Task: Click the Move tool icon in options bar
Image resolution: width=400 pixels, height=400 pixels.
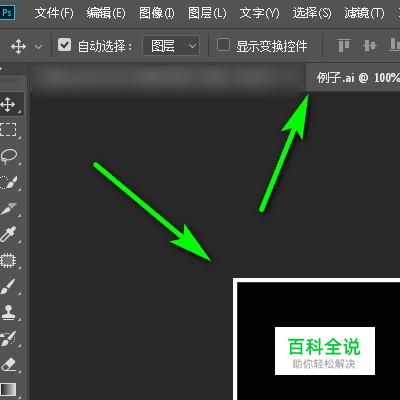Action: pyautogui.click(x=18, y=46)
